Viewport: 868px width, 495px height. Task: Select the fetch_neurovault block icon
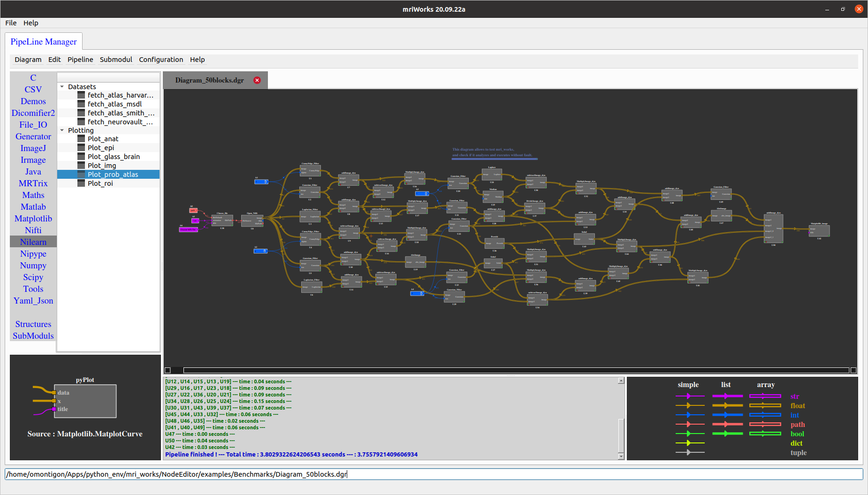(x=81, y=122)
